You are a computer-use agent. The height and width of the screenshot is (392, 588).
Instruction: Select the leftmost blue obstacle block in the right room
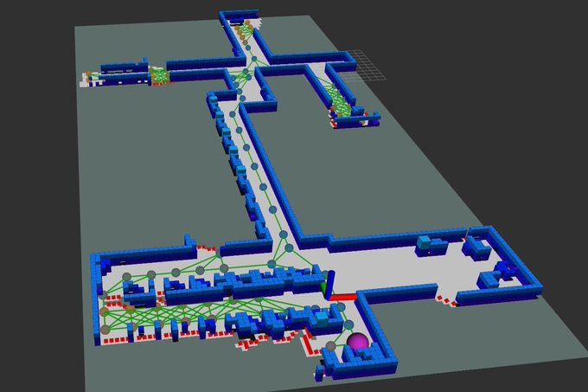(x=425, y=244)
